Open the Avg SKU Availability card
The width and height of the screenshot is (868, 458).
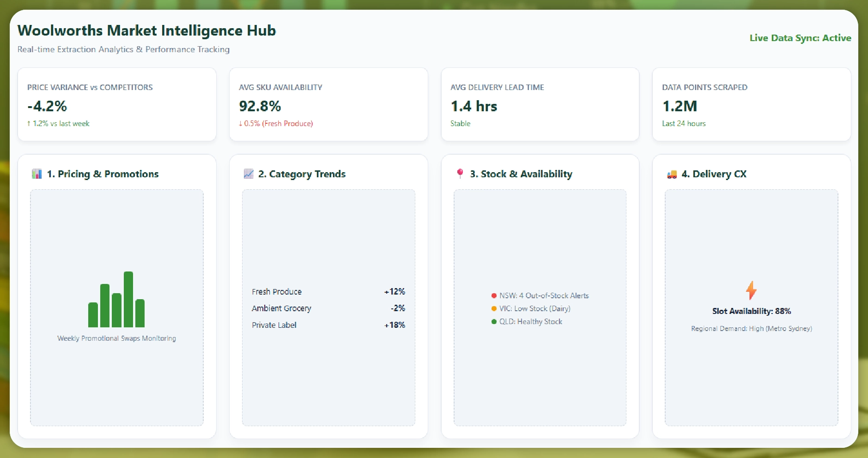(328, 104)
